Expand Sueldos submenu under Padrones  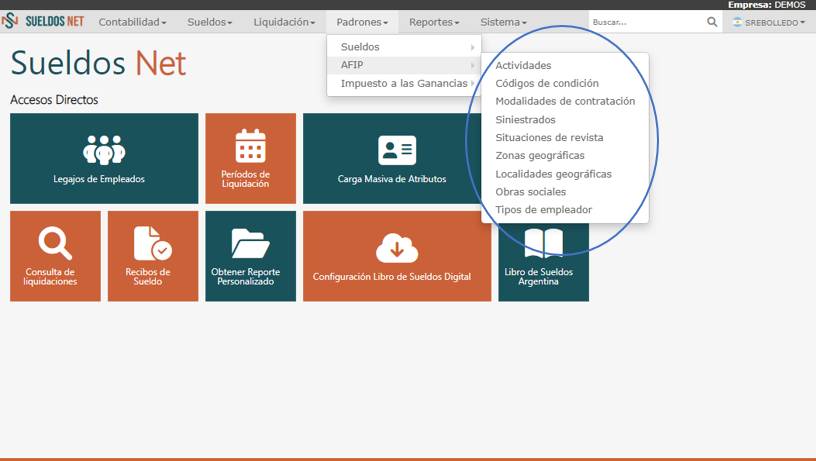tap(404, 47)
